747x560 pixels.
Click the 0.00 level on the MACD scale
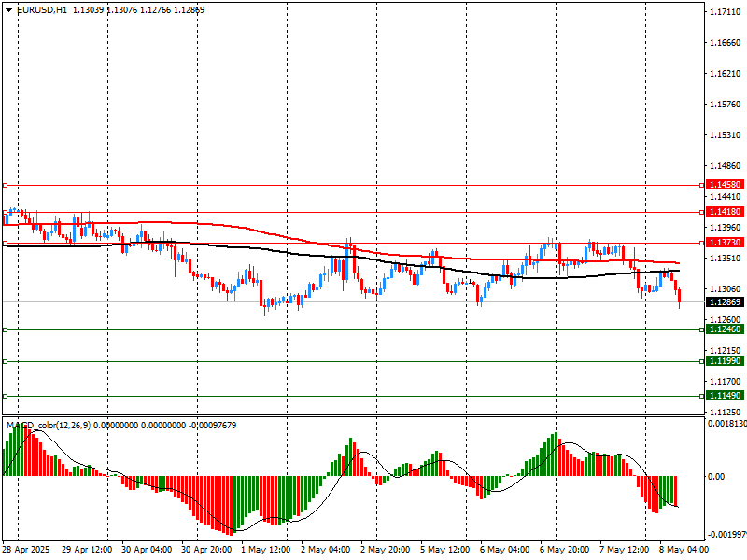pyautogui.click(x=716, y=476)
